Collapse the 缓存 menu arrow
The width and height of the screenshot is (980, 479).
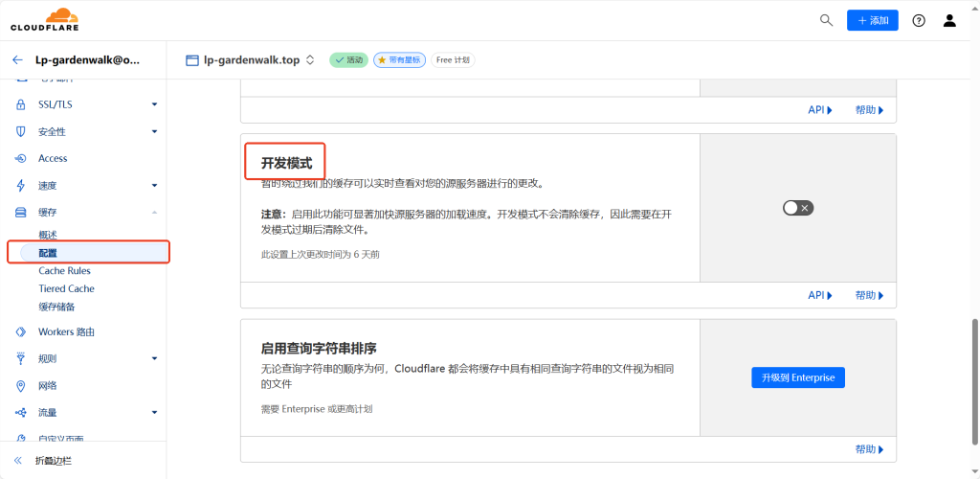pyautogui.click(x=154, y=213)
